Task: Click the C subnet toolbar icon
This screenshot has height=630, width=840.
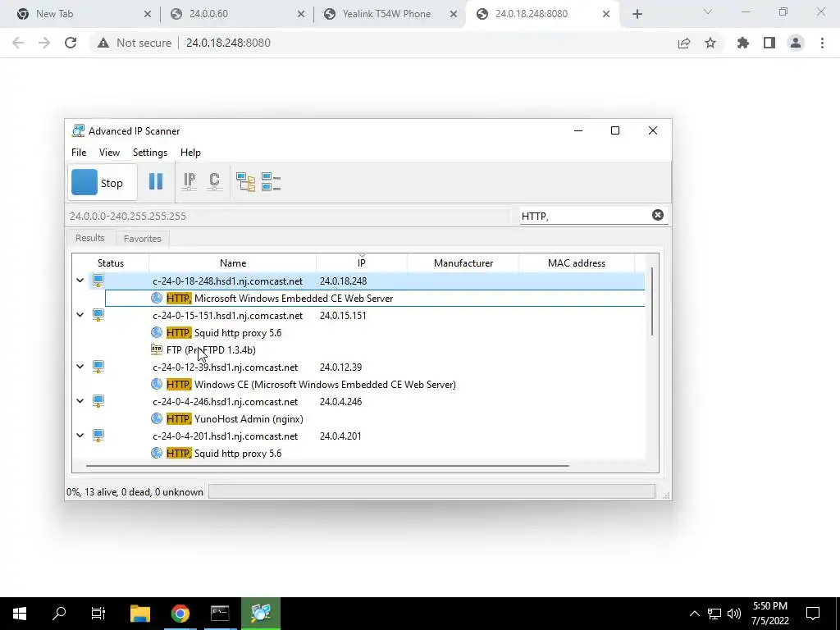Action: click(x=214, y=181)
